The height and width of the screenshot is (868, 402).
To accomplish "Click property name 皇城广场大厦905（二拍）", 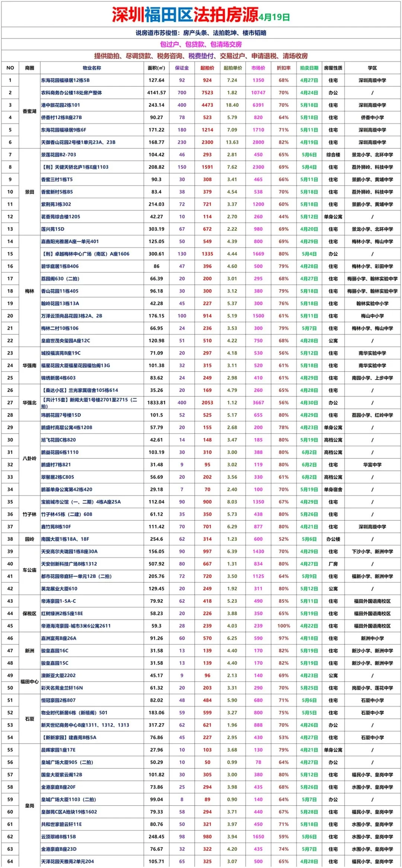I will click(x=67, y=762).
